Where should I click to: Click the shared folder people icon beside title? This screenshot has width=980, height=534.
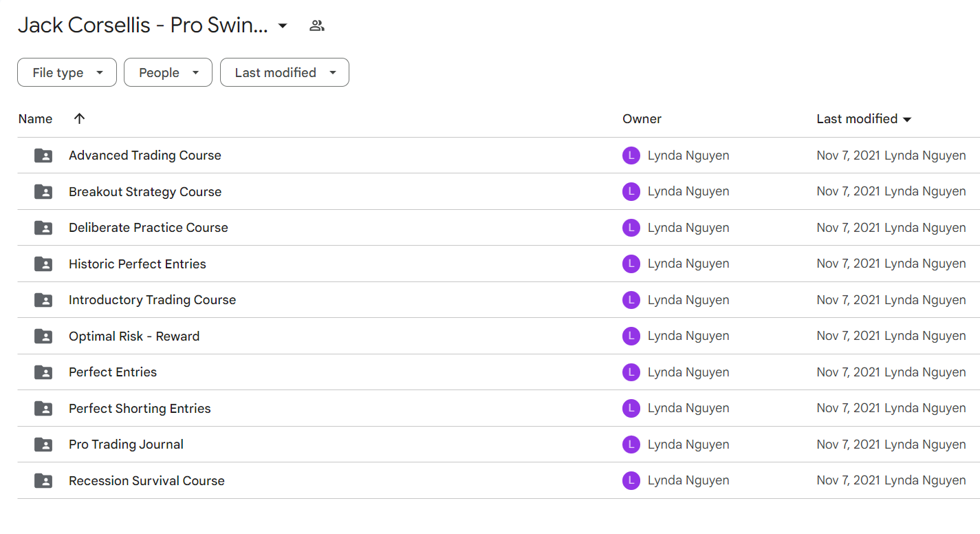click(316, 26)
